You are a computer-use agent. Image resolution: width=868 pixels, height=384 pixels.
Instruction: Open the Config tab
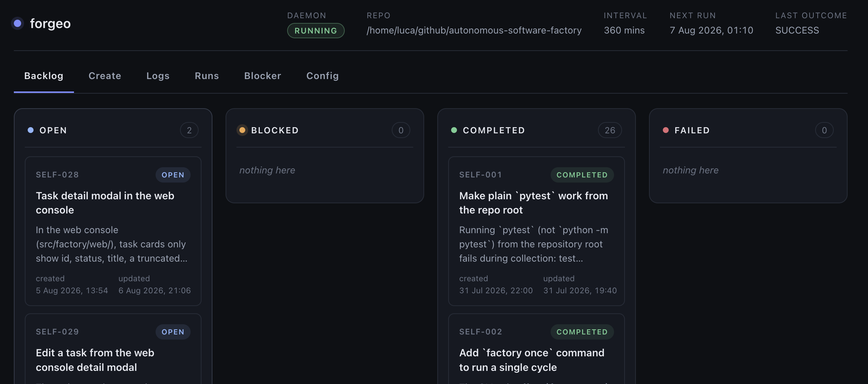[323, 76]
